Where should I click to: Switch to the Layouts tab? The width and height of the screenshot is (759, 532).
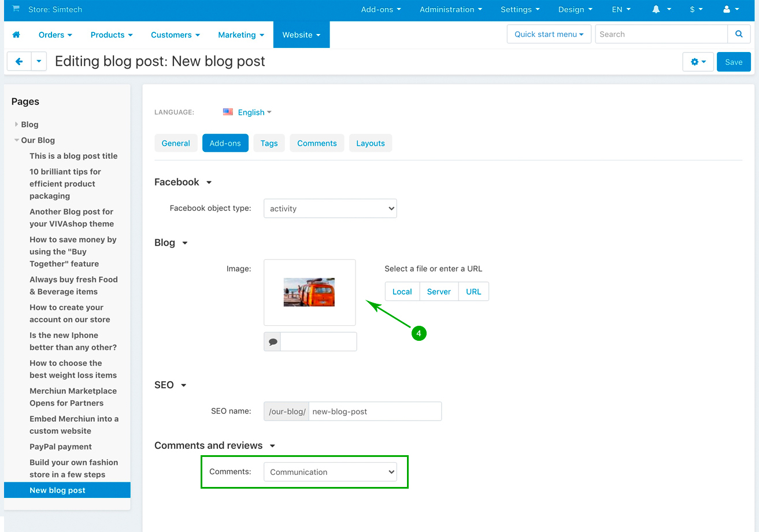(370, 143)
